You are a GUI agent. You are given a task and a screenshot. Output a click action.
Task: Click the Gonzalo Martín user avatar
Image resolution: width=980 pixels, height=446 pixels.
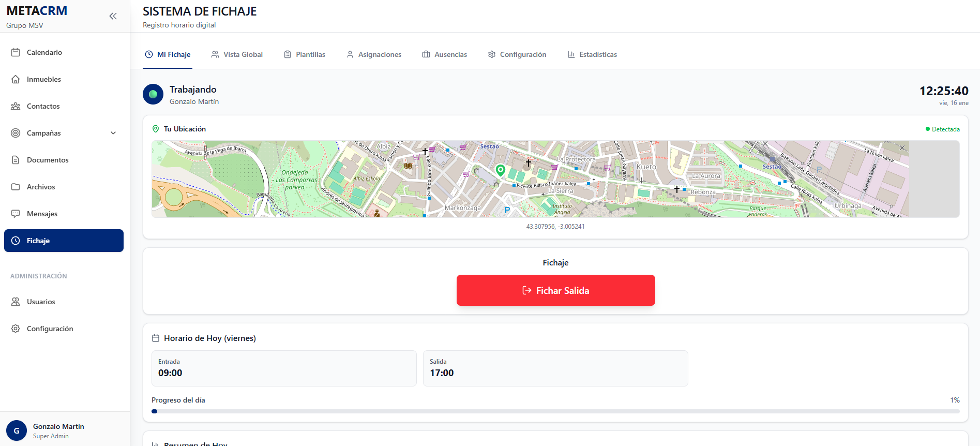point(17,430)
